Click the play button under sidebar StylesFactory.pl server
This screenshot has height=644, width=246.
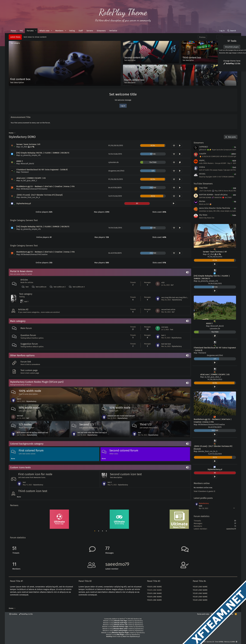[215, 476]
